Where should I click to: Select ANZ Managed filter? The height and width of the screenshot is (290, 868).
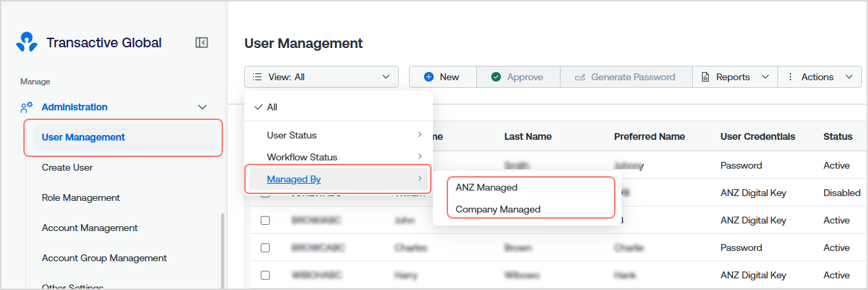[486, 187]
